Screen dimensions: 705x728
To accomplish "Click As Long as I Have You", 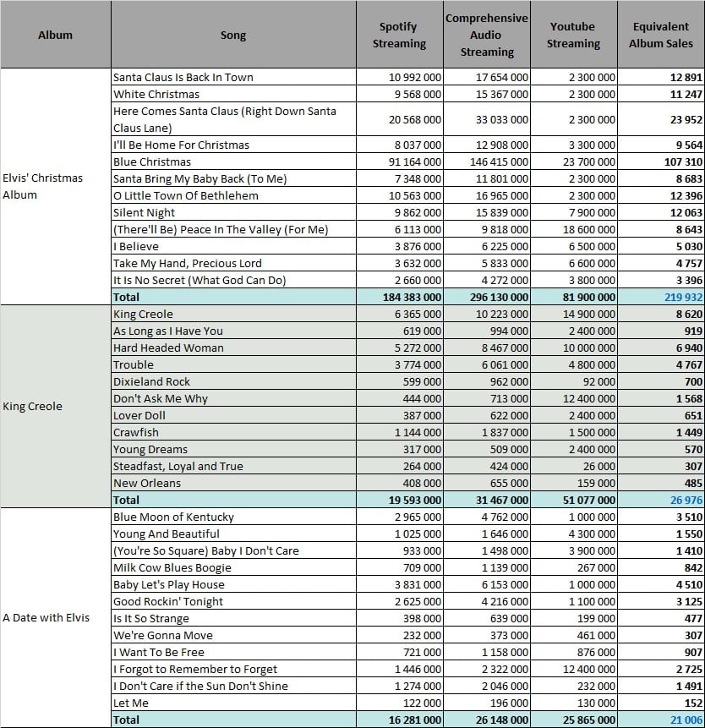I will tap(233, 331).
